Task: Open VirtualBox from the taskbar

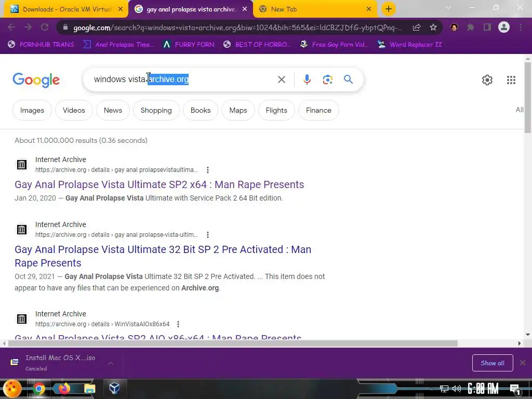Action: click(x=114, y=388)
